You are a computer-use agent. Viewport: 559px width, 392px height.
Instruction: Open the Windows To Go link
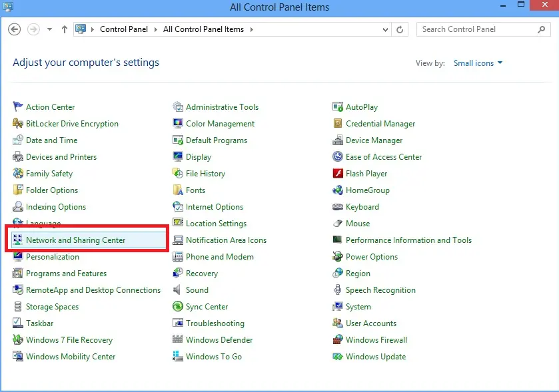[214, 357]
